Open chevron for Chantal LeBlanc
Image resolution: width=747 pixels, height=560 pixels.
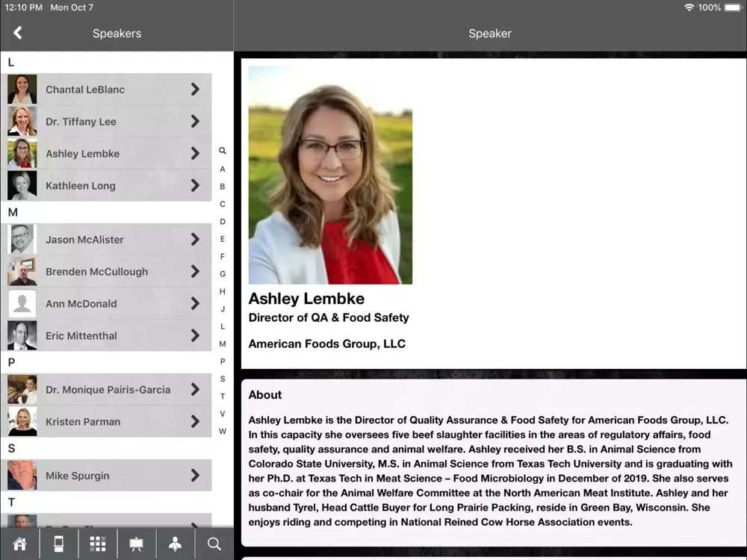coord(195,89)
